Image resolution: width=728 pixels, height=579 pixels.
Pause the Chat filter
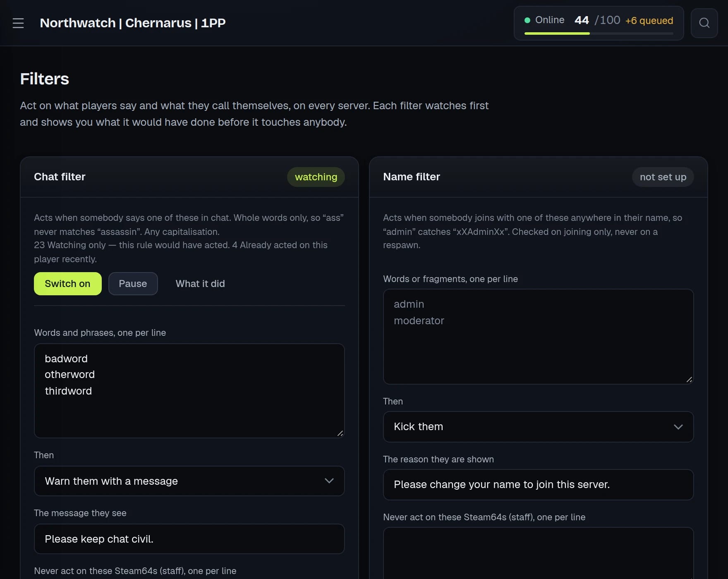(133, 284)
